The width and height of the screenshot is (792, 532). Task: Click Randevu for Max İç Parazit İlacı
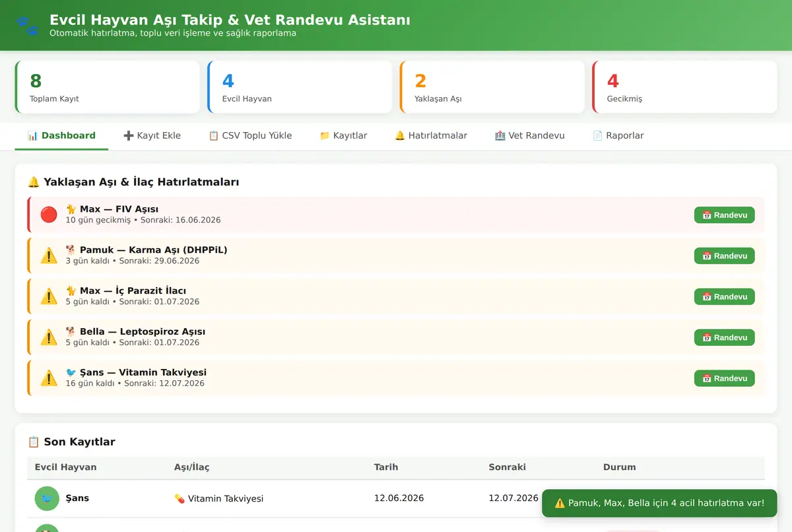[x=724, y=297]
